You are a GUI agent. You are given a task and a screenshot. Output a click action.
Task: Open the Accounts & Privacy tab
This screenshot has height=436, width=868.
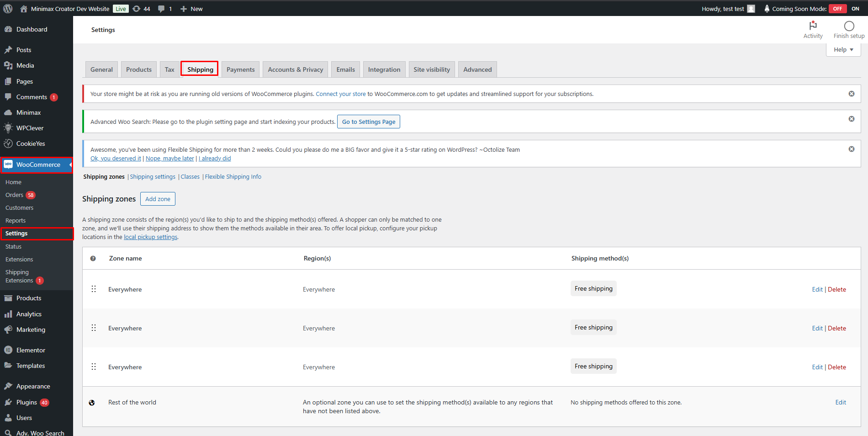click(295, 69)
